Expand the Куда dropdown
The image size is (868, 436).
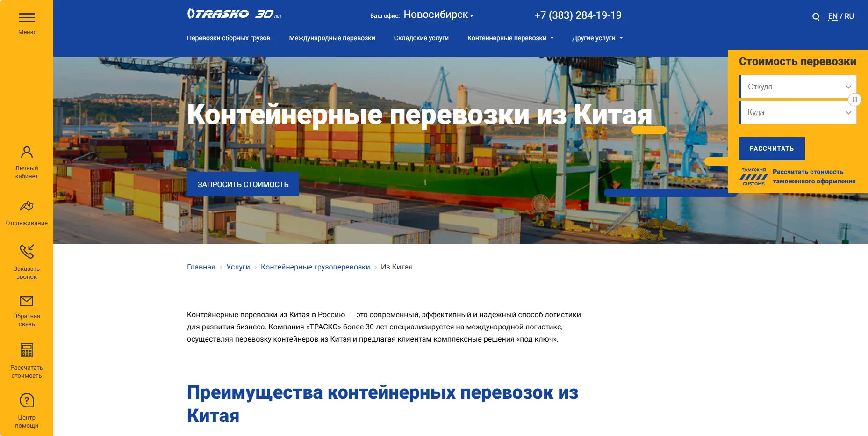point(798,112)
